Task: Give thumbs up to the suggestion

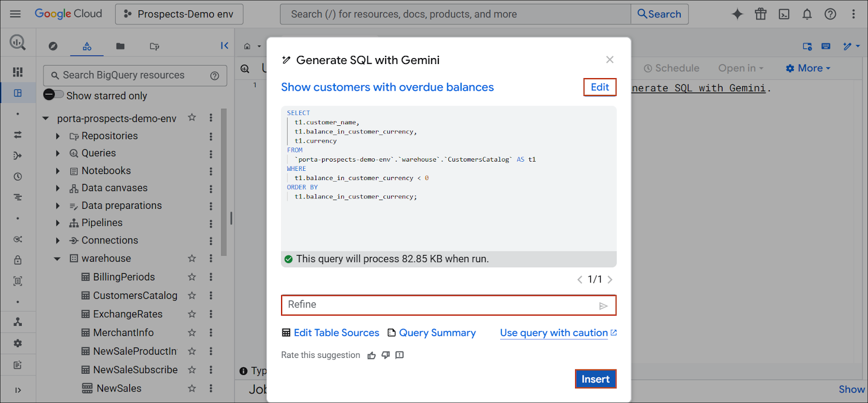Action: (372, 355)
